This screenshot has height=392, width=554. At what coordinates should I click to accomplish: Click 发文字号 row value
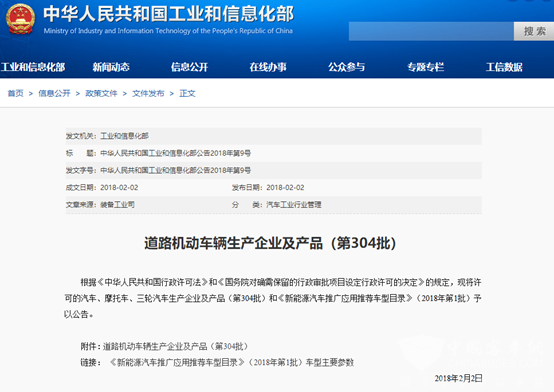(176, 170)
